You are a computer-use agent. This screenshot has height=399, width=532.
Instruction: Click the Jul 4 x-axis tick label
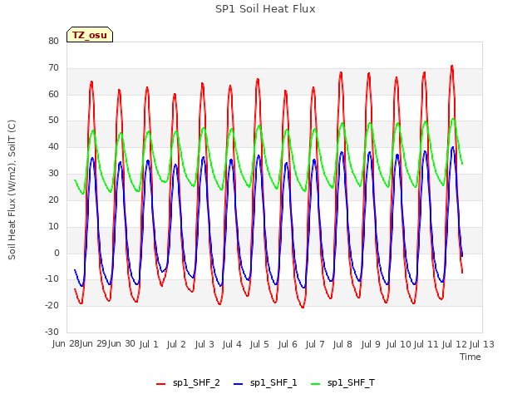(232, 344)
